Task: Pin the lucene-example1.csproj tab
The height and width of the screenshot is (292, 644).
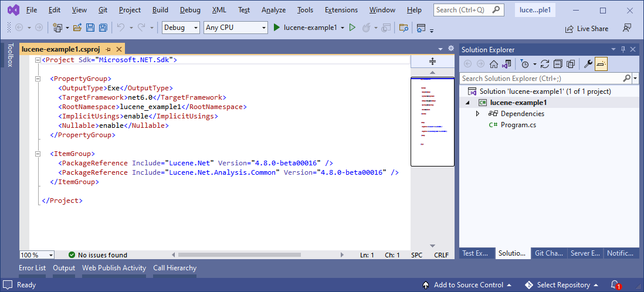Action: 109,50
